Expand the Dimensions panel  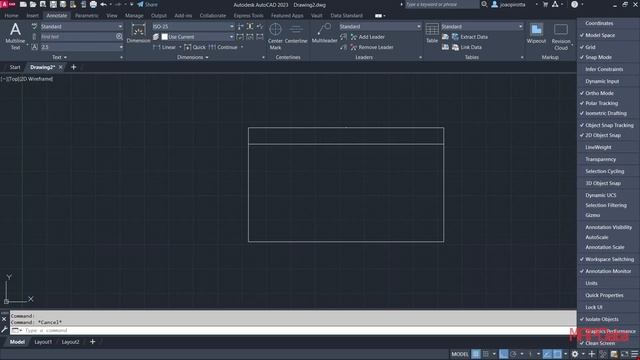[193, 58]
